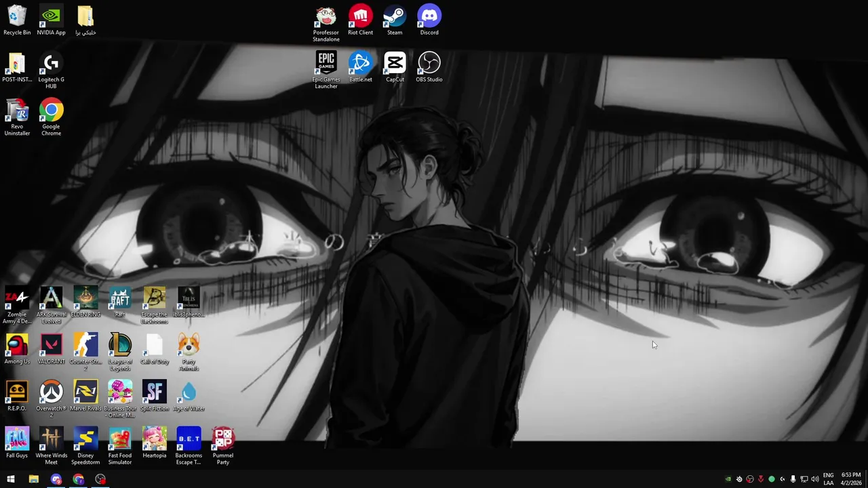Viewport: 868px width, 488px height.
Task: Launch the NVIDIA App shortcut
Action: 51,20
